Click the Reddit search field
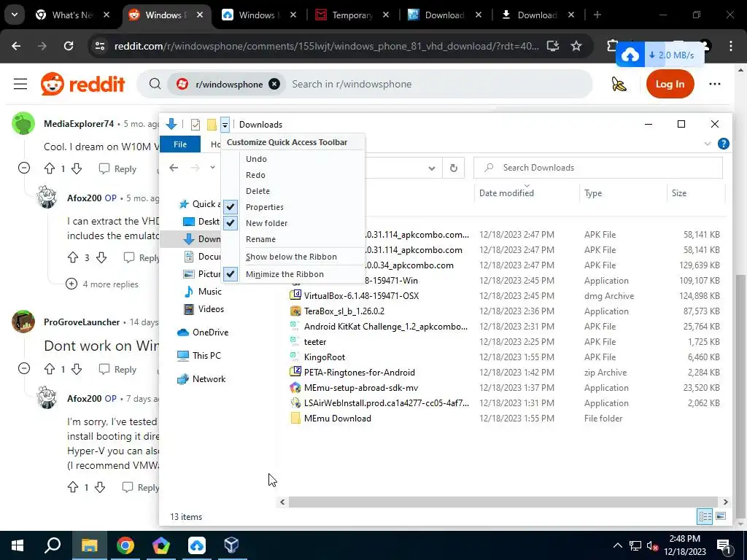The height and width of the screenshot is (560, 747). point(438,84)
